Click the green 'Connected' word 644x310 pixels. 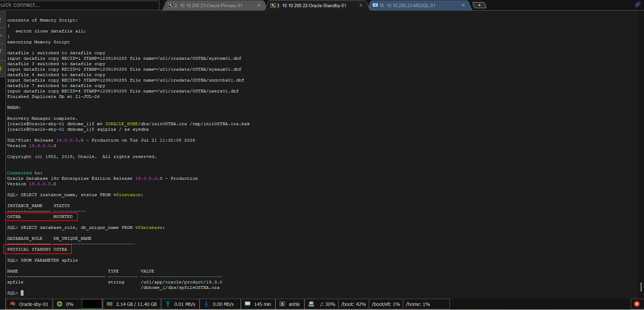[19, 173]
